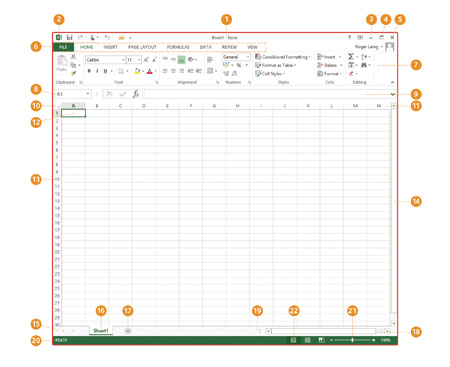Switch to the DATA tab
450x367 pixels.
(x=206, y=47)
